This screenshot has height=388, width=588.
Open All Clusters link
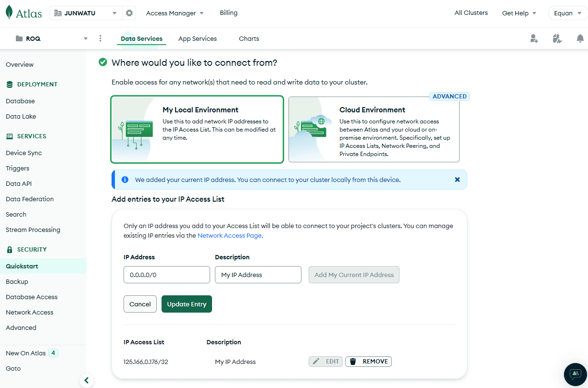tap(471, 13)
